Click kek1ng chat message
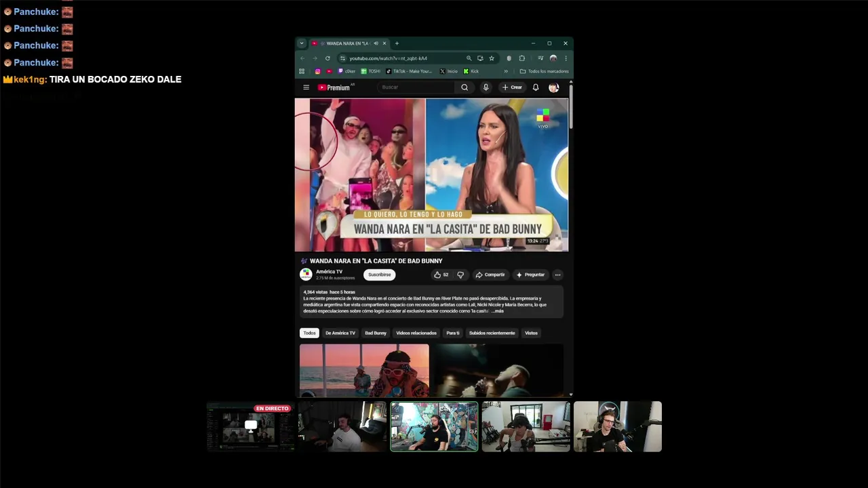 (x=92, y=79)
